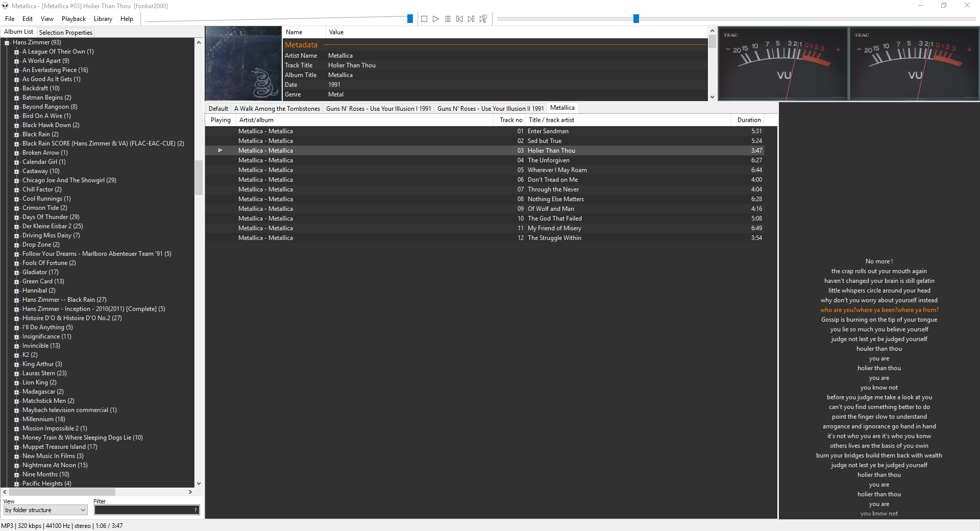Open A Walk Among the Tombstones playlist
This screenshot has height=531, width=980.
(277, 108)
